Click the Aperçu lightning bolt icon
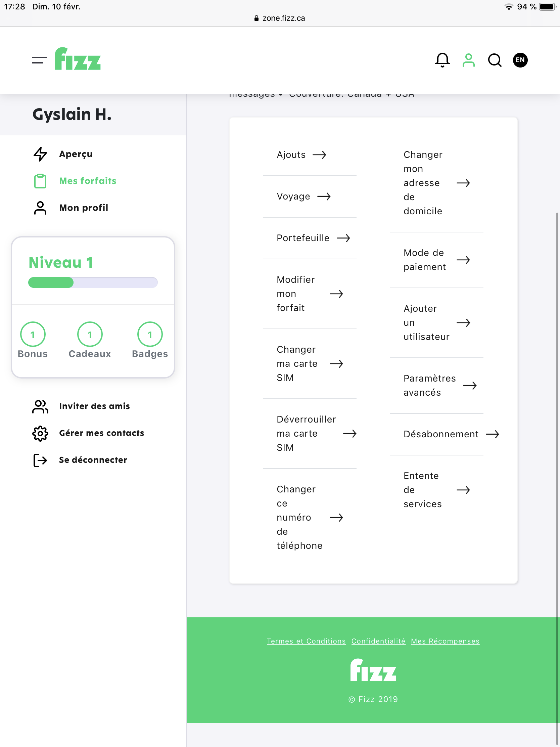Screen dimensions: 560x747 [40, 154]
